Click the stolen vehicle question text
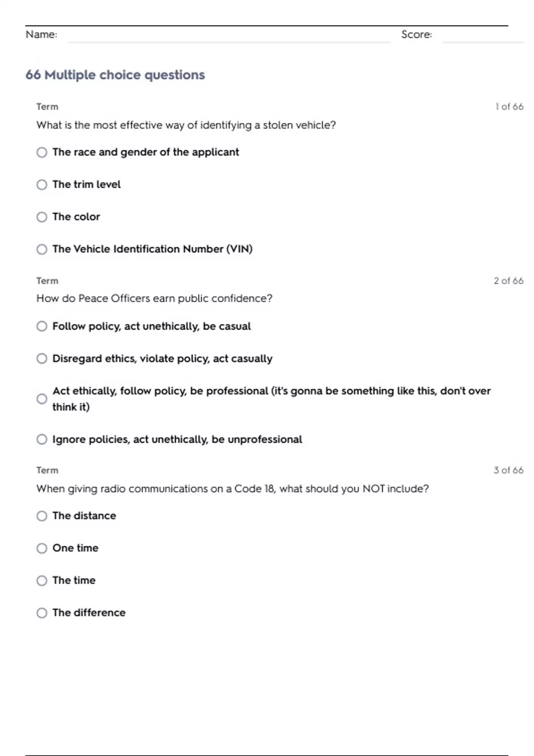Image resolution: width=534 pixels, height=756 pixels. pos(186,125)
